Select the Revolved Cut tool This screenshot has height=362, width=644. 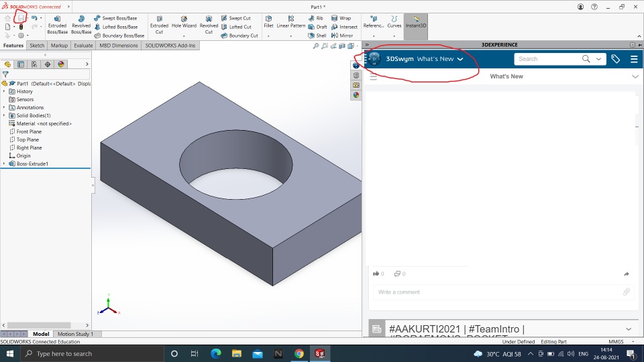pyautogui.click(x=209, y=25)
